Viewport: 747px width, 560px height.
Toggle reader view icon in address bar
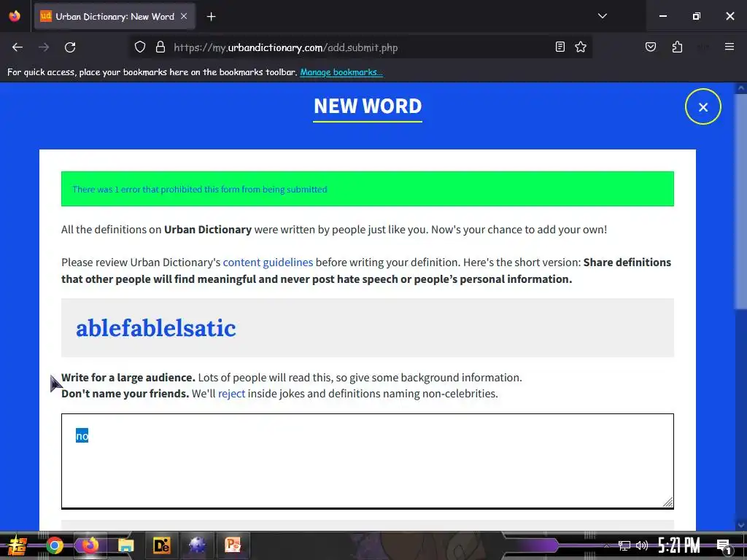coord(560,47)
